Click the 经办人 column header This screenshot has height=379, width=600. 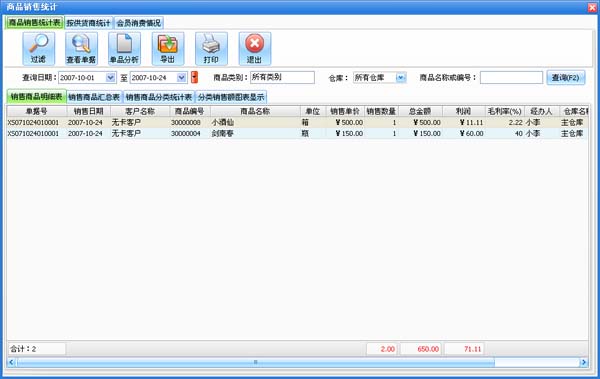pyautogui.click(x=542, y=111)
